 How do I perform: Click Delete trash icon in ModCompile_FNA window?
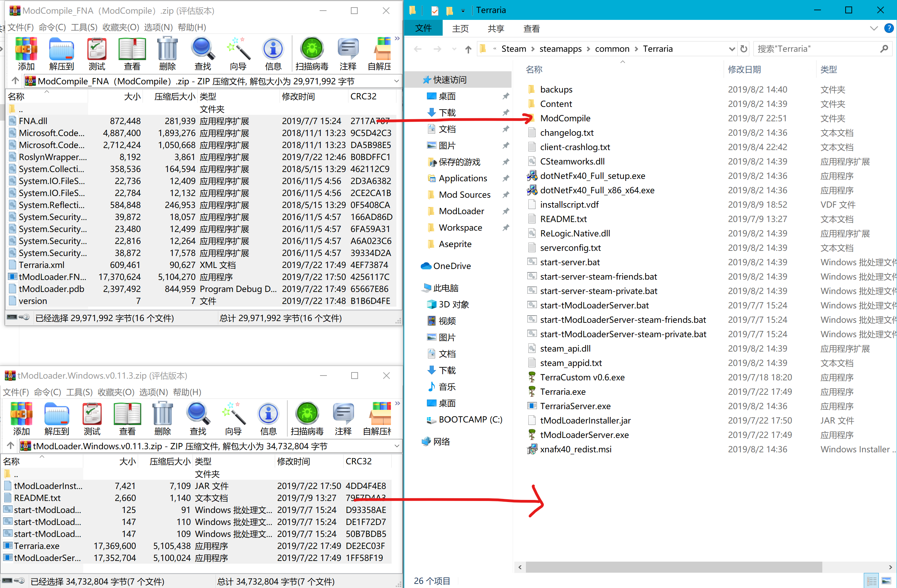[167, 53]
